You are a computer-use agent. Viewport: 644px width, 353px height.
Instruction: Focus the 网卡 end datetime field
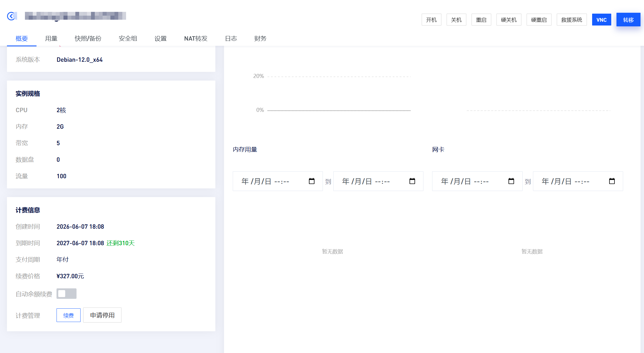(578, 181)
